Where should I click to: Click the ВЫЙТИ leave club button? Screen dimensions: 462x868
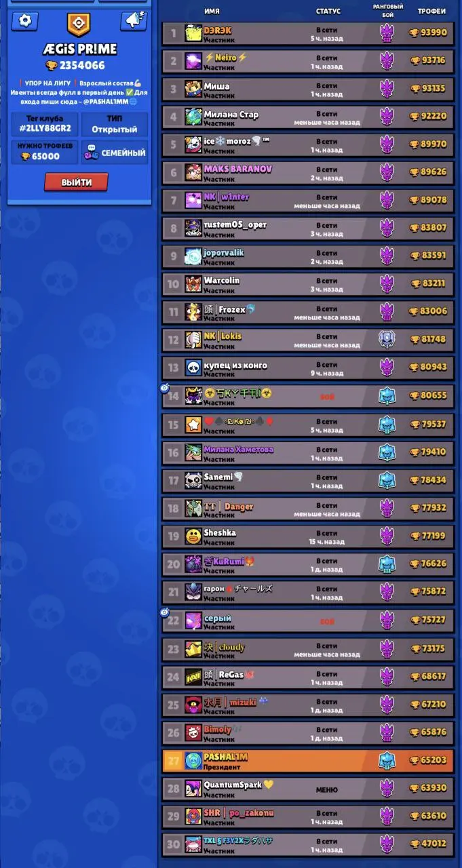(76, 182)
